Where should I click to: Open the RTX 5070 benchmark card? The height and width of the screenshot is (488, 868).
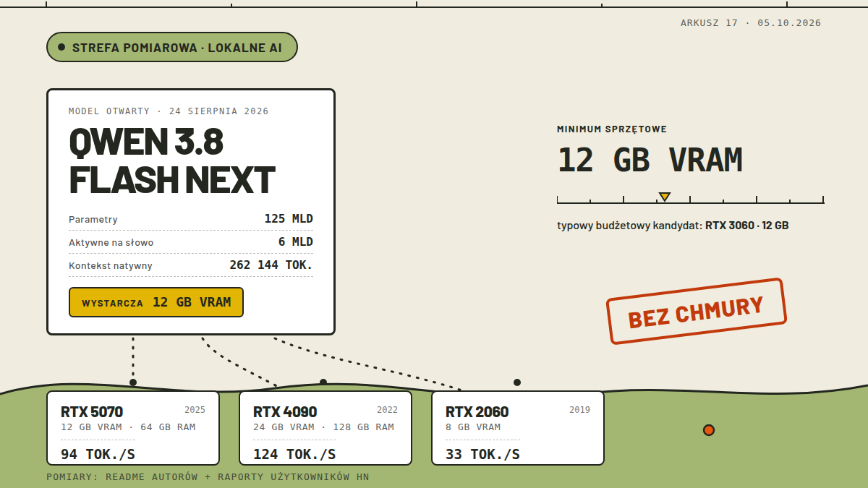tap(133, 428)
